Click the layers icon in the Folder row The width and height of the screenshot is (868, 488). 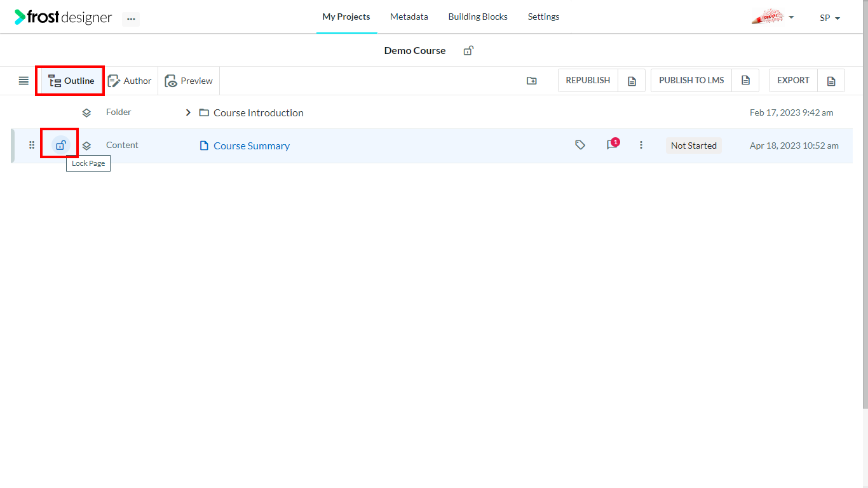[86, 112]
